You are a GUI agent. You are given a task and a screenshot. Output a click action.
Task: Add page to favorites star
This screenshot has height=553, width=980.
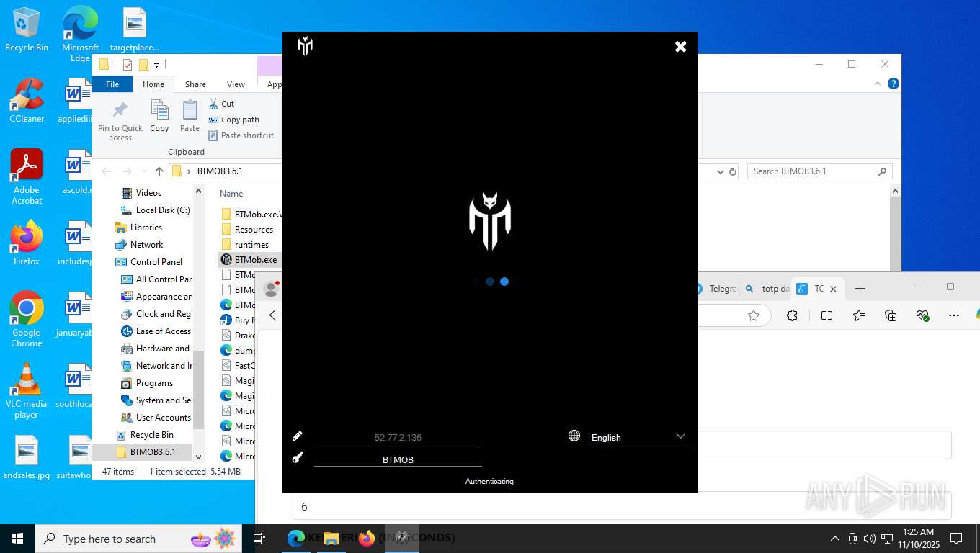coord(754,315)
